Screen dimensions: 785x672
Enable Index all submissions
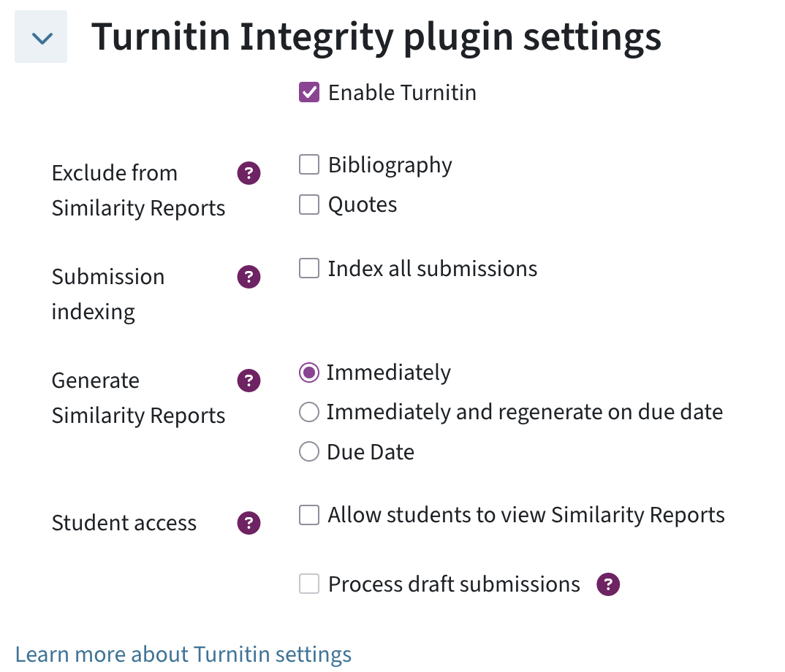(x=308, y=269)
